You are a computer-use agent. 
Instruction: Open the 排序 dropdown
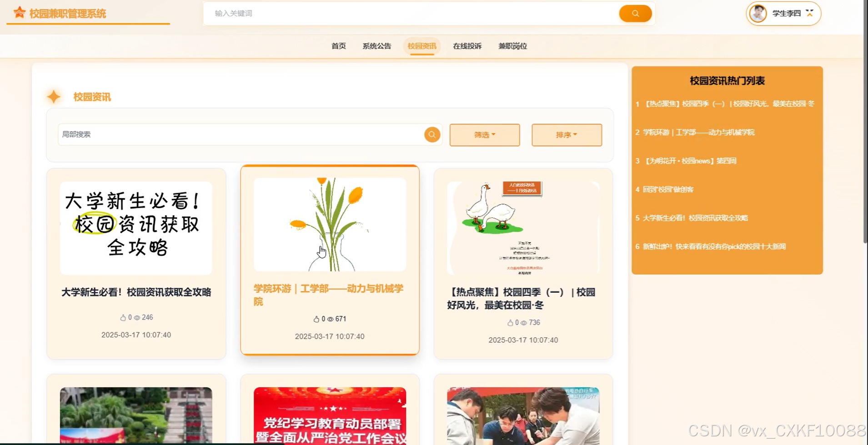pyautogui.click(x=567, y=135)
